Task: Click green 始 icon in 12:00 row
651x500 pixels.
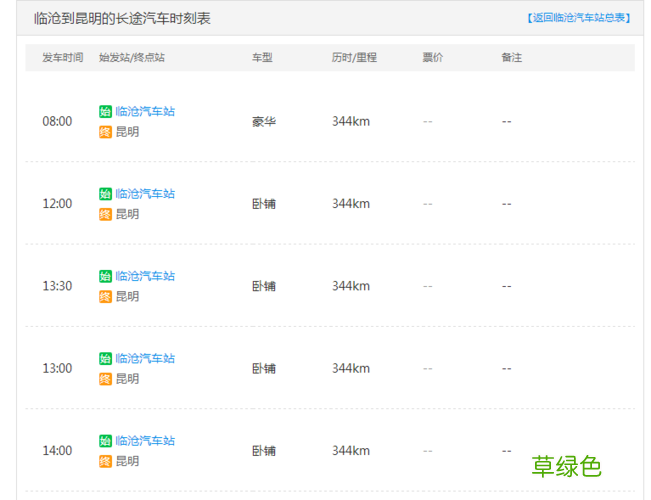Action: [x=105, y=194]
